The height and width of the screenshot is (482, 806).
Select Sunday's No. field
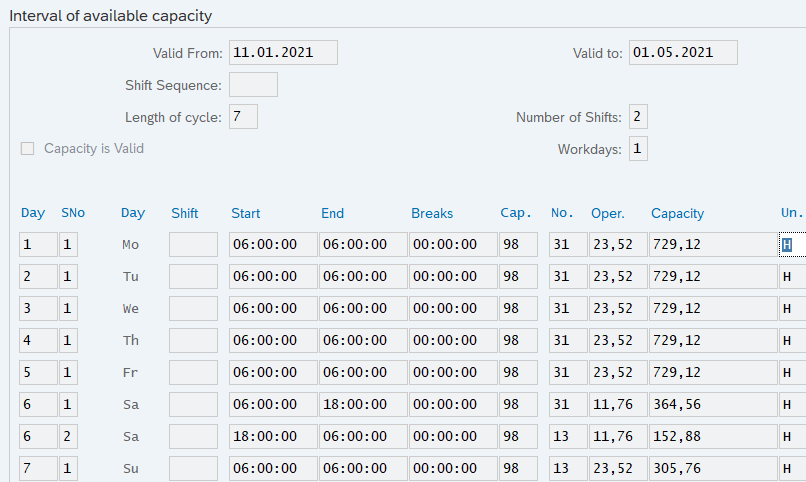pyautogui.click(x=567, y=469)
